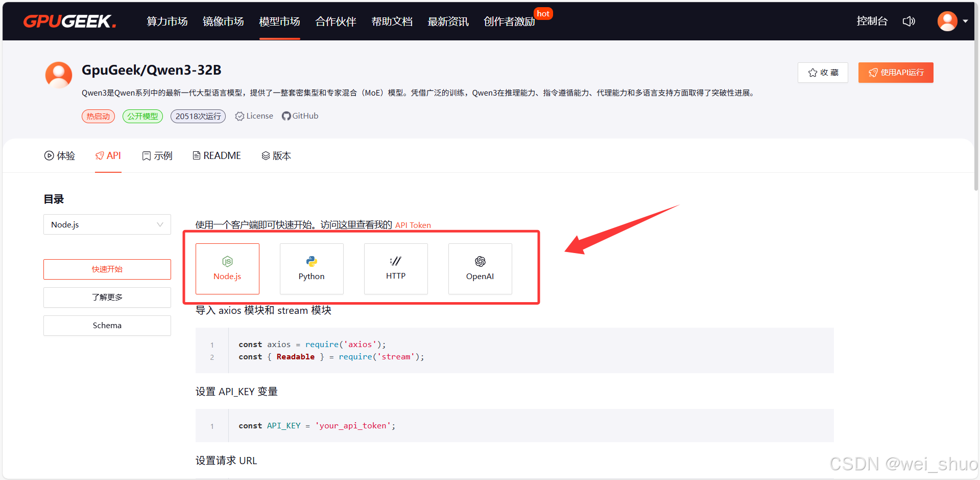Click the 设置 API_KEY 变量 heading
This screenshot has height=480, width=980.
coord(236,392)
